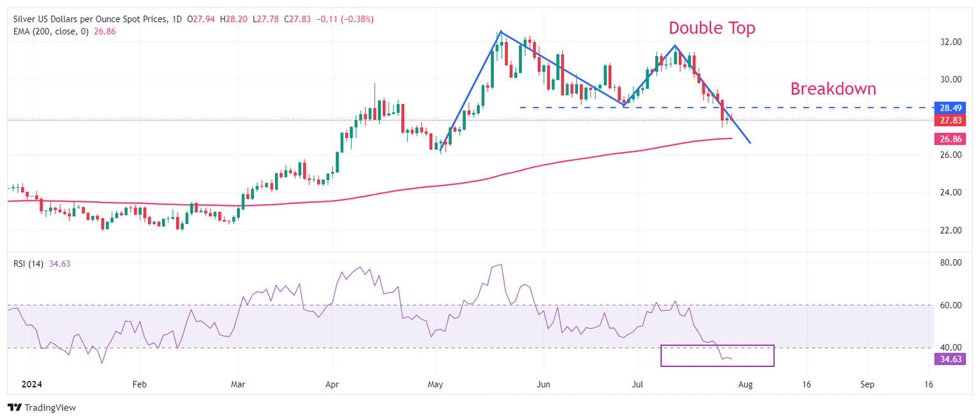This screenshot has height=420, width=980.
Task: Click the May label on time axis
Action: point(436,384)
